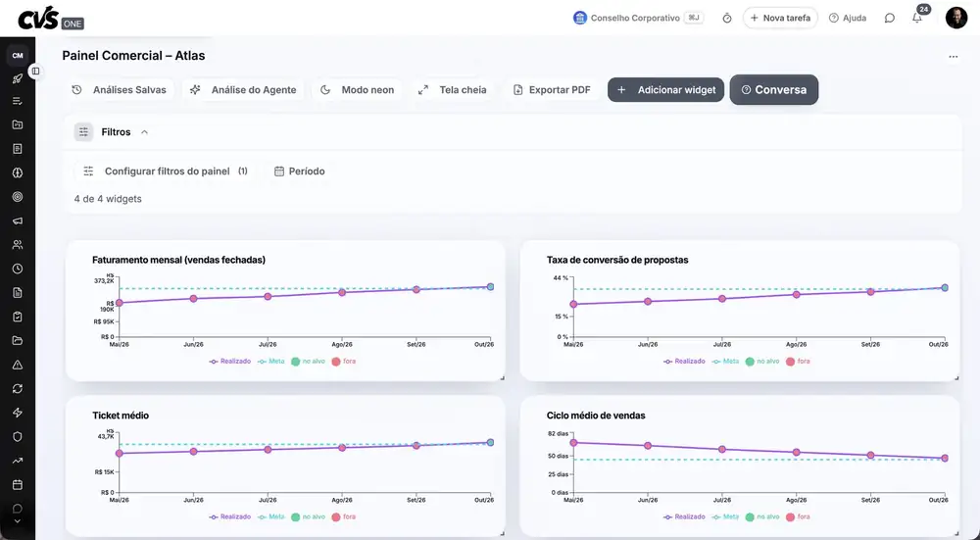Open the lightning bolt icon in sidebar
Image resolution: width=980 pixels, height=540 pixels.
click(18, 413)
